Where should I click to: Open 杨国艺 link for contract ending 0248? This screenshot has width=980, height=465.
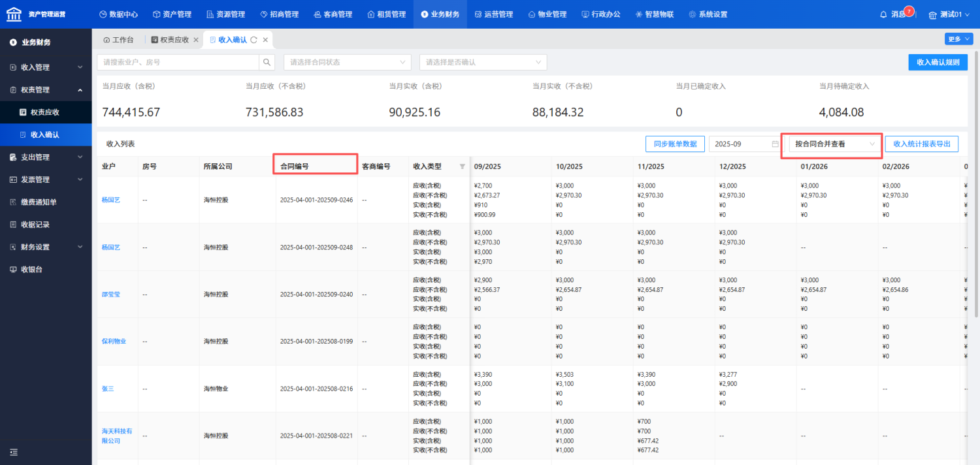111,248
